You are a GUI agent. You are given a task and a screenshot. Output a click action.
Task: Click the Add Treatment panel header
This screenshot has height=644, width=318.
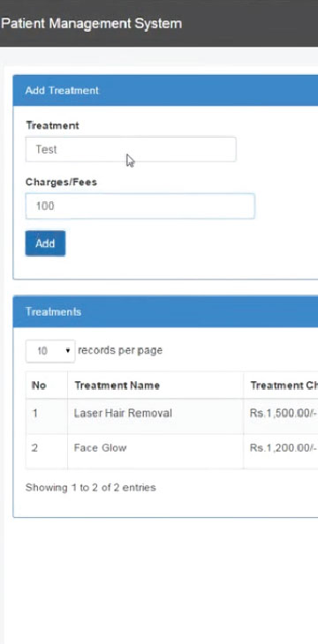pyautogui.click(x=165, y=90)
